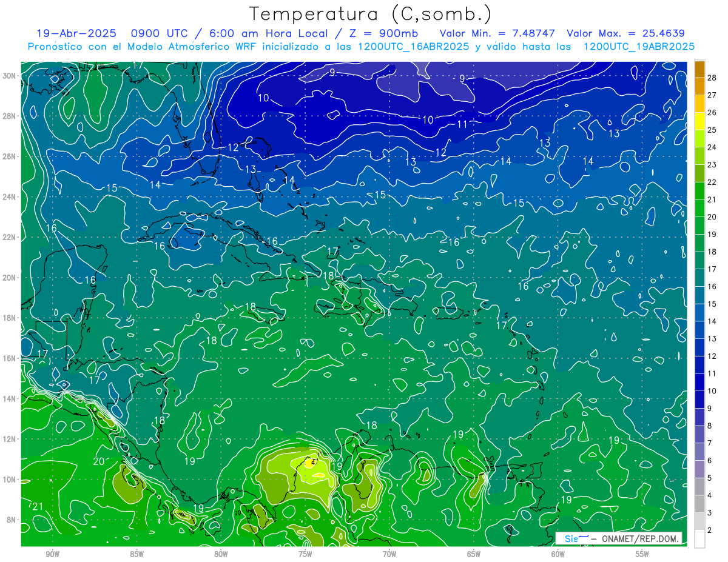Click the "22" value on the color scale

point(712,182)
